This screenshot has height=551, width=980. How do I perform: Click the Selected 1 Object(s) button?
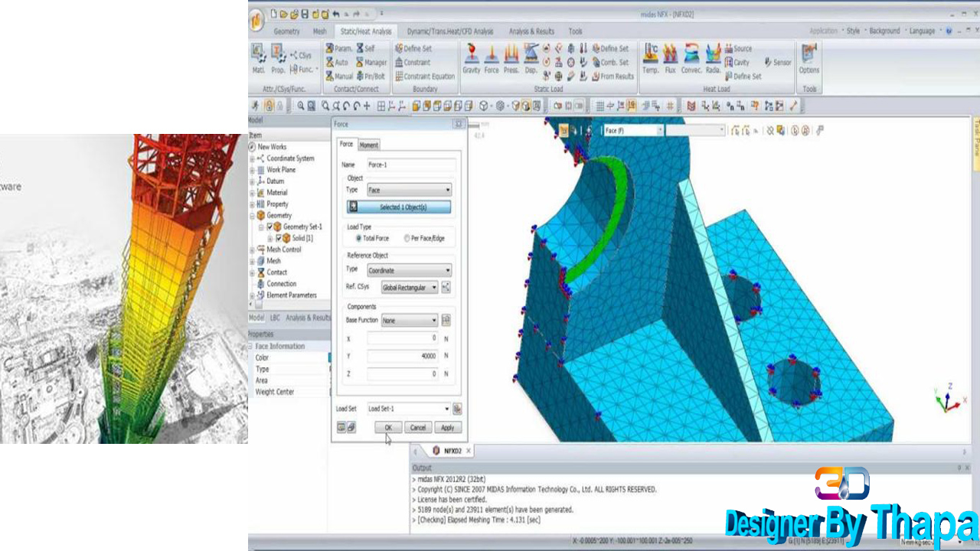click(398, 207)
